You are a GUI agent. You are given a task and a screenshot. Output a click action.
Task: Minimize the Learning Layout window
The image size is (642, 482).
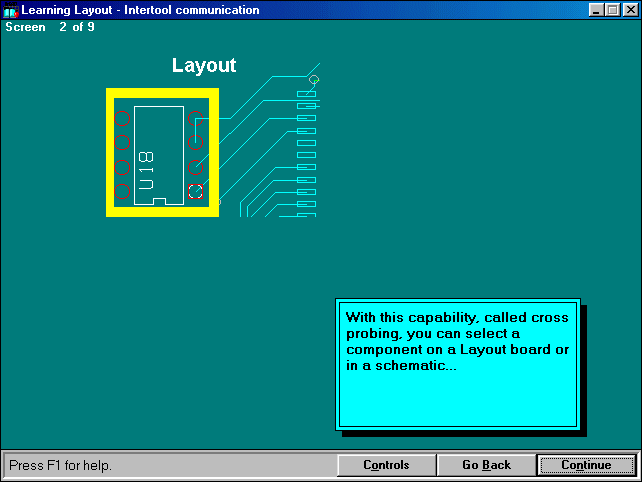(597, 10)
